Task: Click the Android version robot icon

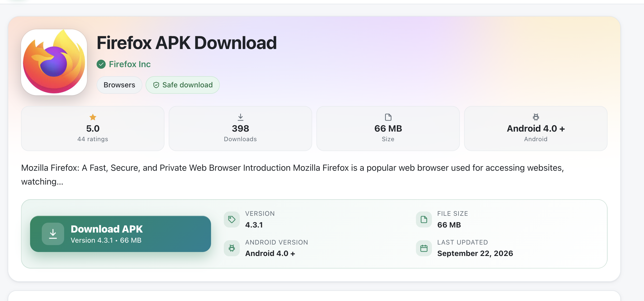Action: pyautogui.click(x=232, y=248)
